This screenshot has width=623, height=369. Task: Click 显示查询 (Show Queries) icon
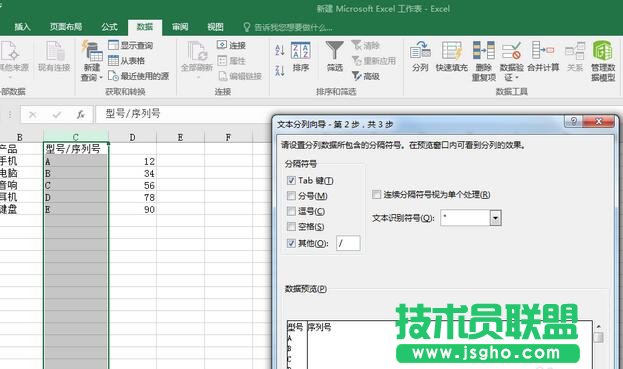click(x=113, y=45)
